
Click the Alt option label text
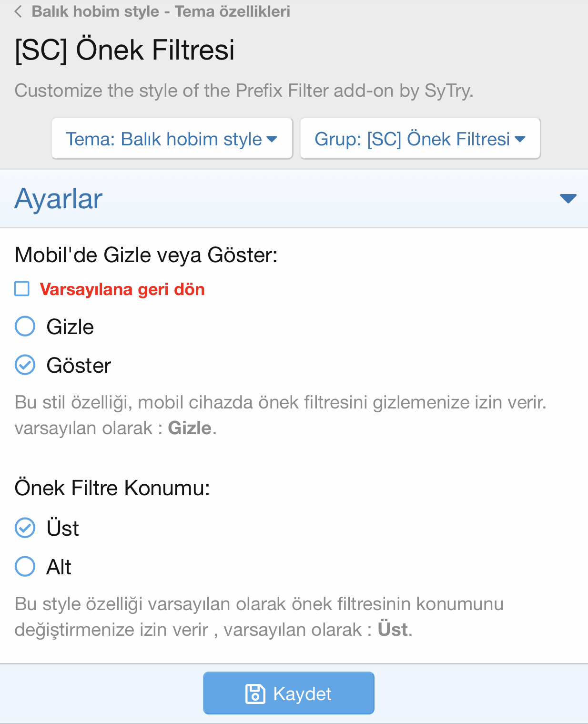tap(59, 567)
